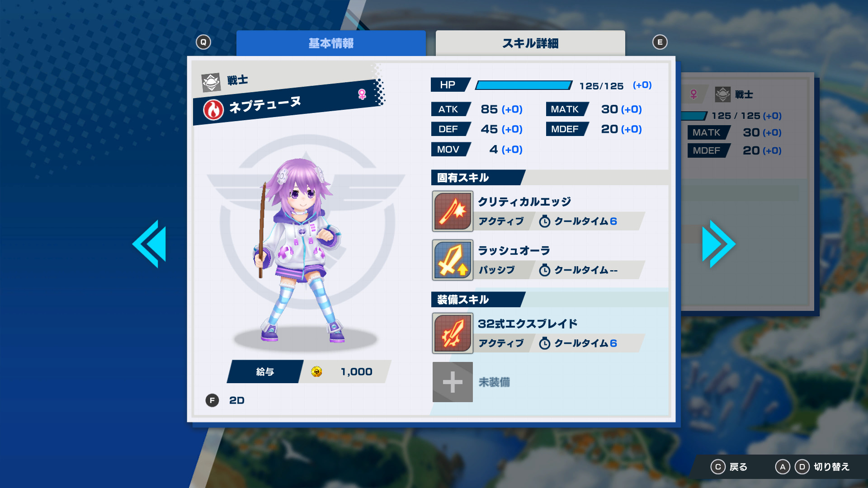This screenshot has width=868, height=488.
Task: Click the gold coin salary icon
Action: tap(316, 371)
